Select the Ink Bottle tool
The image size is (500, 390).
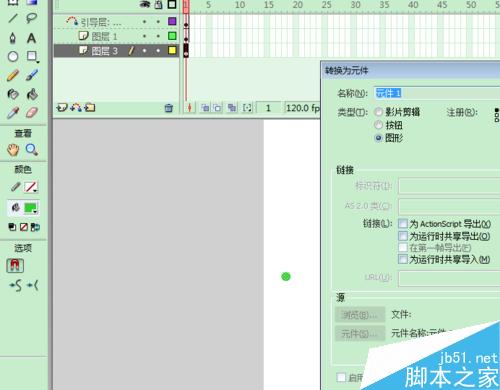(x=13, y=94)
